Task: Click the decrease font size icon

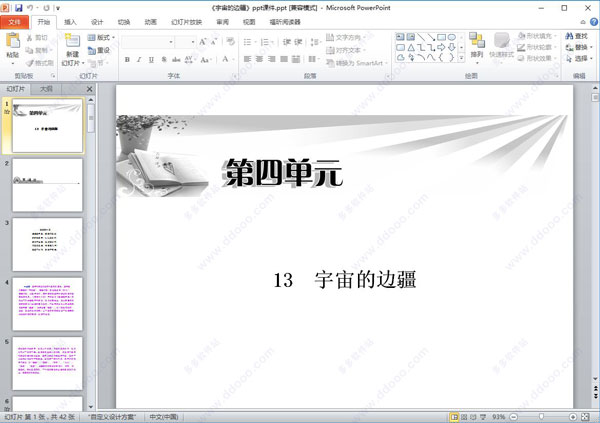Action: coord(214,42)
